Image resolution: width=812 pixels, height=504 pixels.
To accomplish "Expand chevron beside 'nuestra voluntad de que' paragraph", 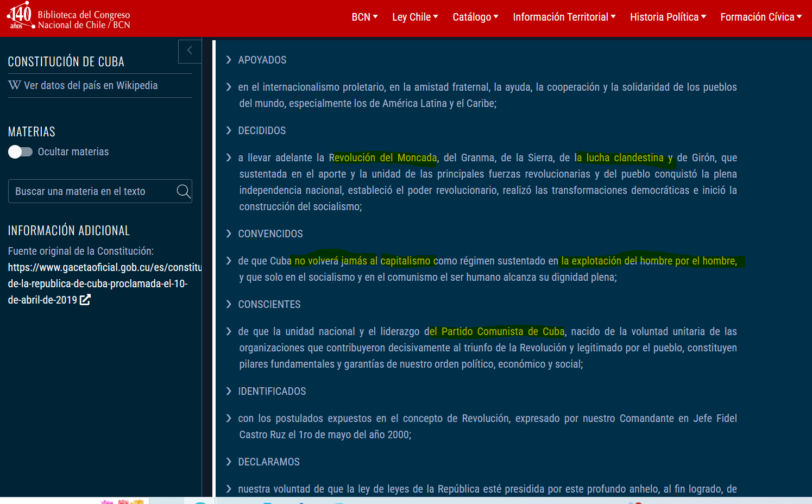I will point(229,489).
